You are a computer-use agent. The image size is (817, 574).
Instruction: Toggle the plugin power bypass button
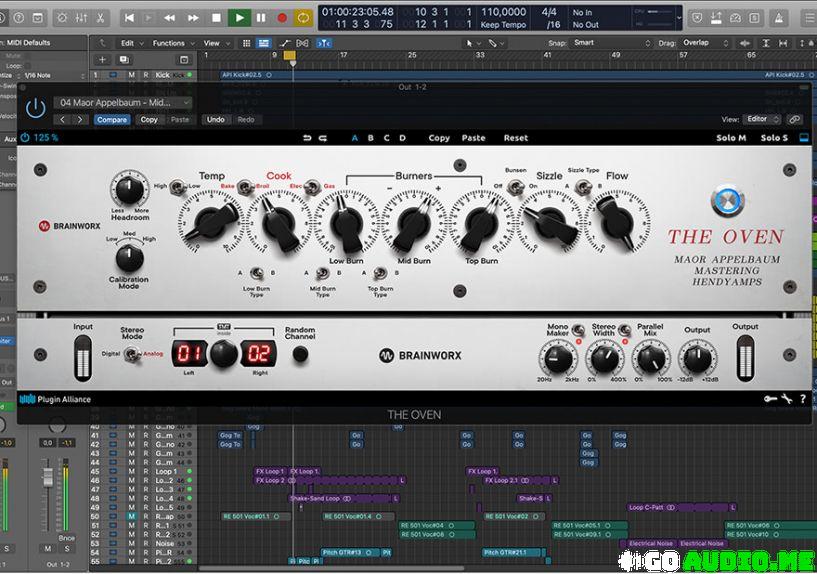click(x=35, y=108)
